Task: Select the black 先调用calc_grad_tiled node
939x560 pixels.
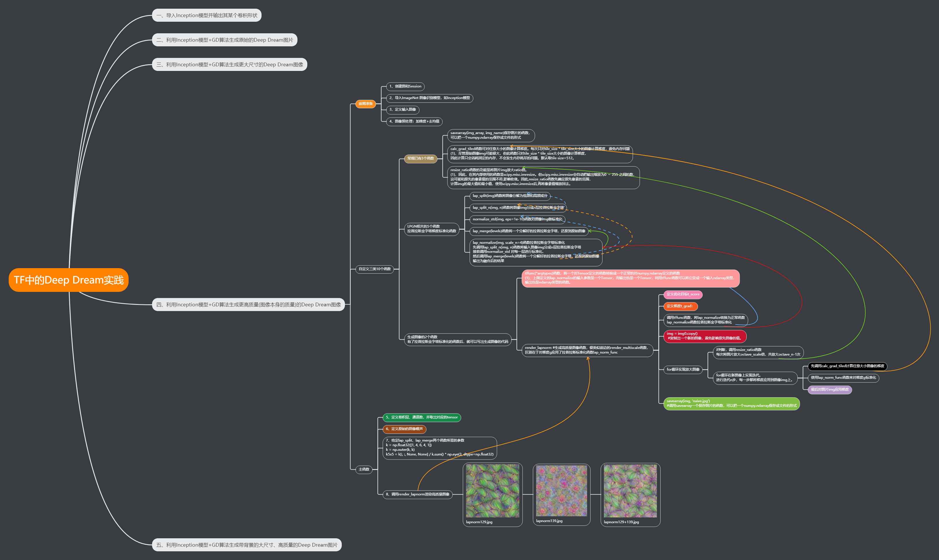Action: coord(847,366)
